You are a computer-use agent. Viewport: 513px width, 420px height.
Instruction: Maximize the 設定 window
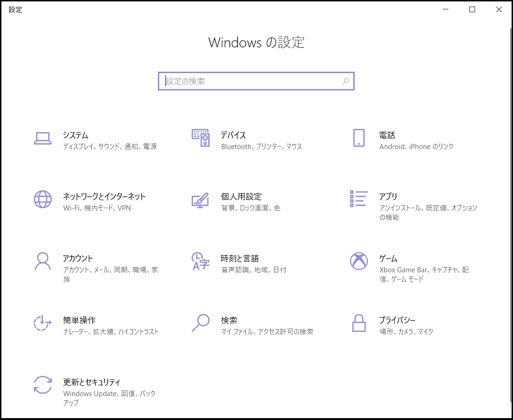tap(472, 9)
